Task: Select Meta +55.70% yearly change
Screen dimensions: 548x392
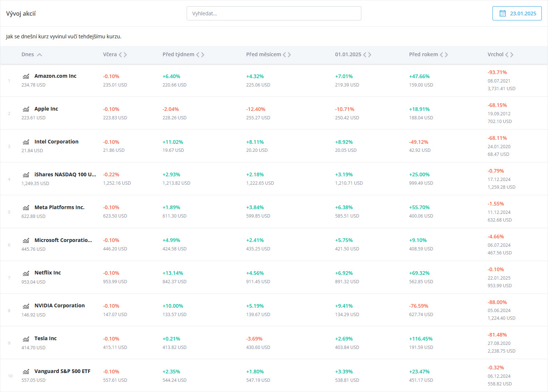Action: (x=419, y=207)
